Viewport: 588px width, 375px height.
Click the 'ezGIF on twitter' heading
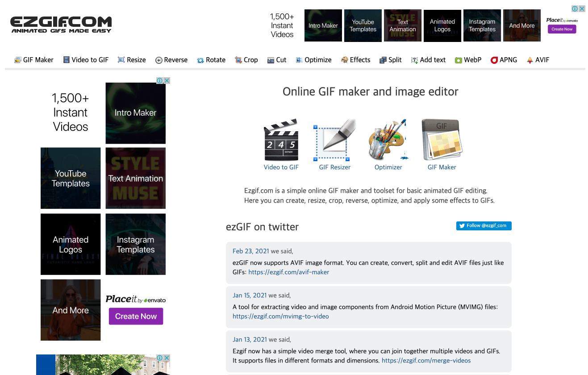click(263, 227)
